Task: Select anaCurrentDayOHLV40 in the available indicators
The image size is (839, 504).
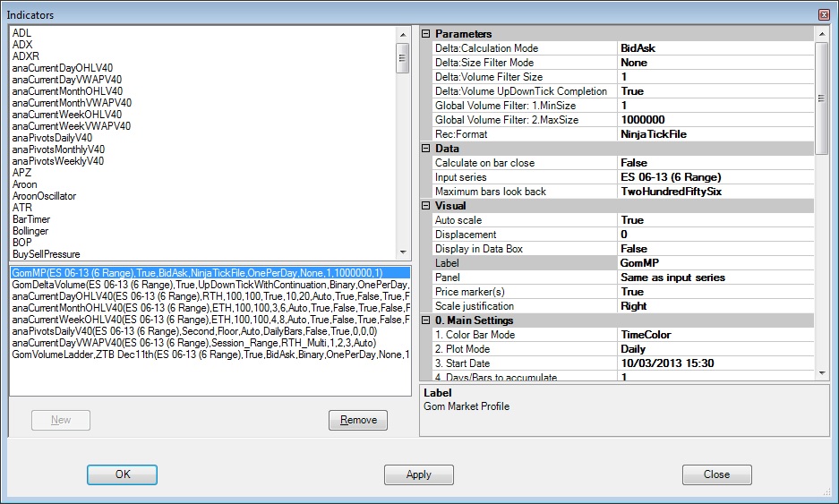Action: (x=63, y=68)
